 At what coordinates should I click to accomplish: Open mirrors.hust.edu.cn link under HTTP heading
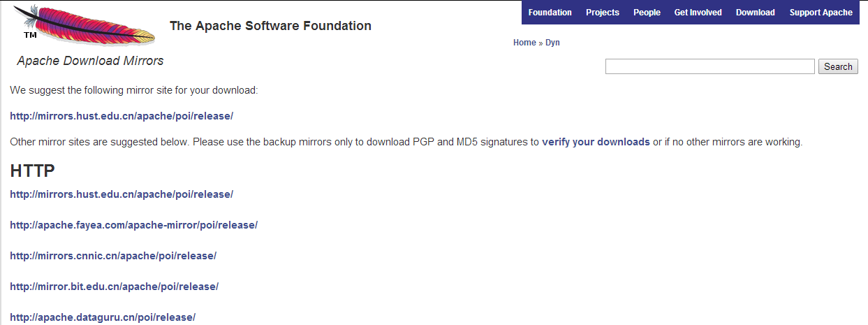tap(122, 194)
